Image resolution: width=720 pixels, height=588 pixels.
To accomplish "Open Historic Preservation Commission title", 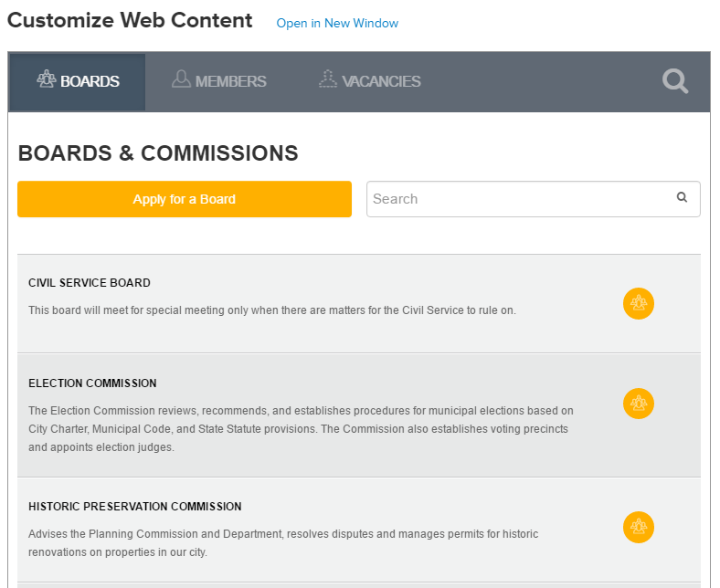I will [135, 507].
